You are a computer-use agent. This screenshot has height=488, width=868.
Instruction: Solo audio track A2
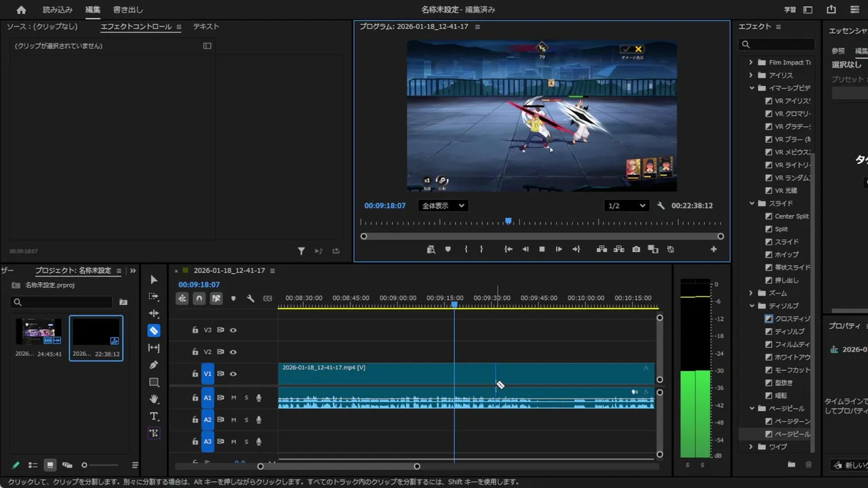click(246, 420)
